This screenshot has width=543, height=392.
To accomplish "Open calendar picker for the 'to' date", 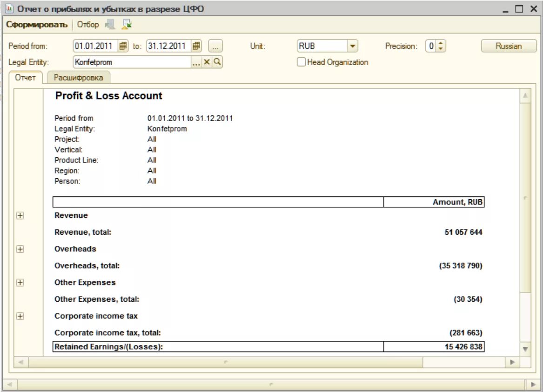I will point(196,46).
